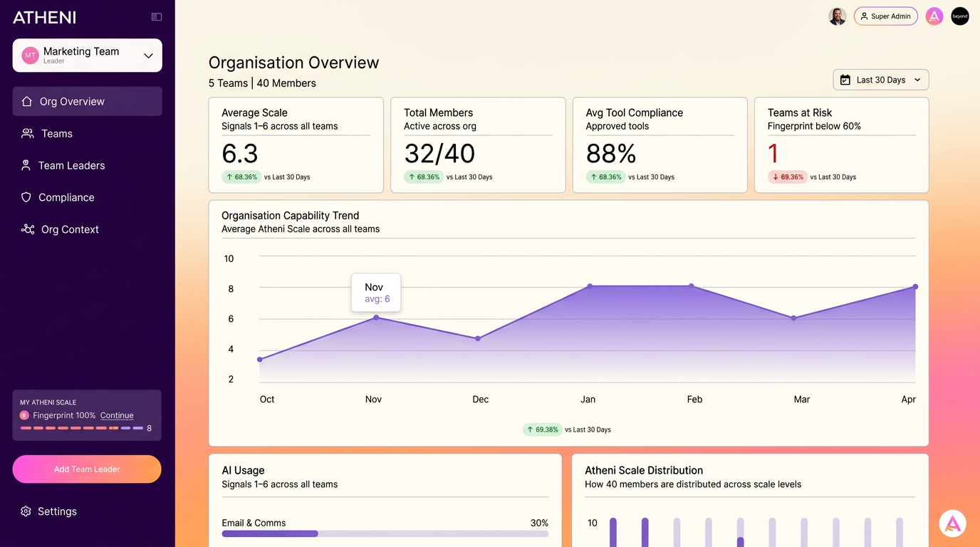Click the green 69.38% badge below trend chart
Screen dimensions: 980x547
pos(542,429)
